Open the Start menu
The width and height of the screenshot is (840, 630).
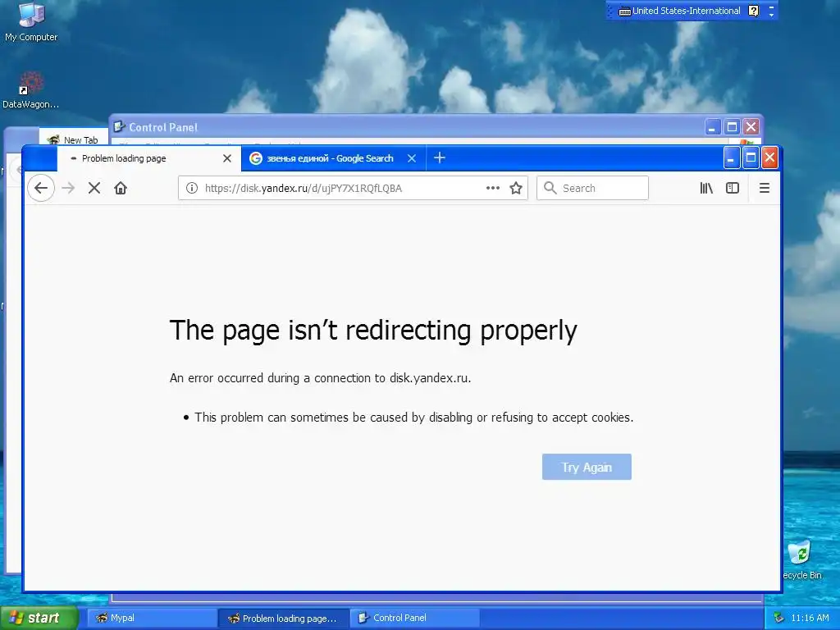39,618
